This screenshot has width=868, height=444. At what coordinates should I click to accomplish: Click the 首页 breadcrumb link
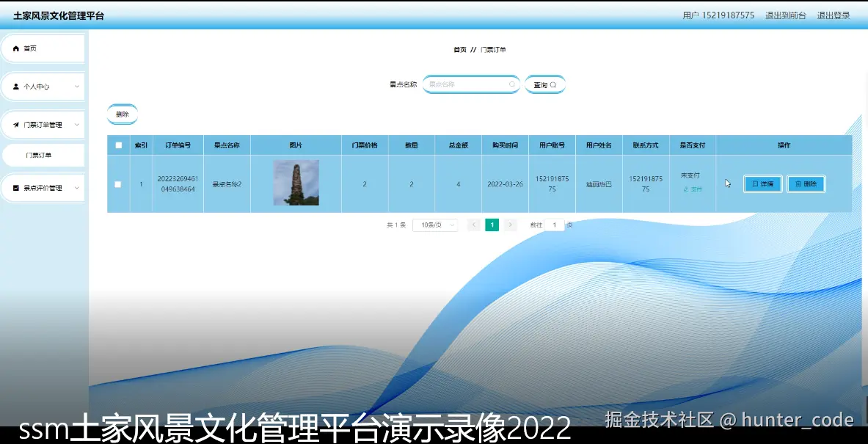460,50
